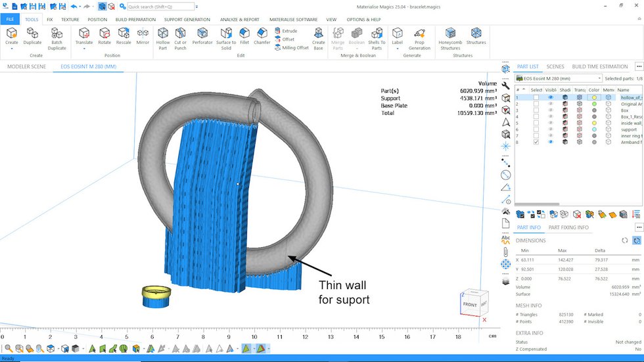This screenshot has width=644, height=362.
Task: Click the Fillet tool icon
Action: (244, 37)
